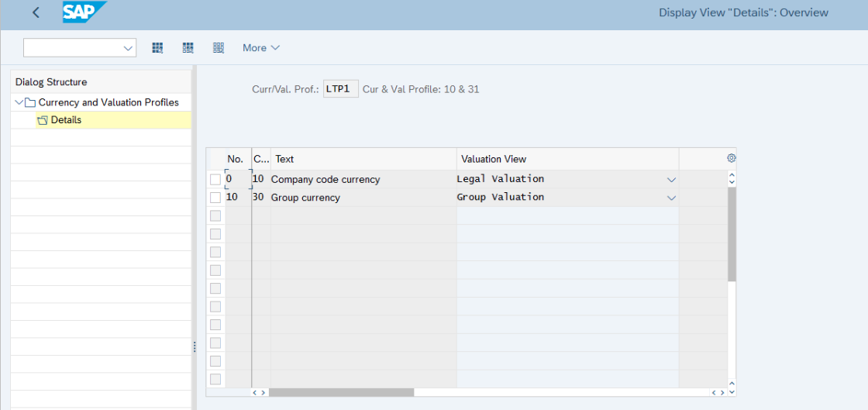868x410 pixels.
Task: Click the Select Block toolbar icon
Action: (x=188, y=48)
